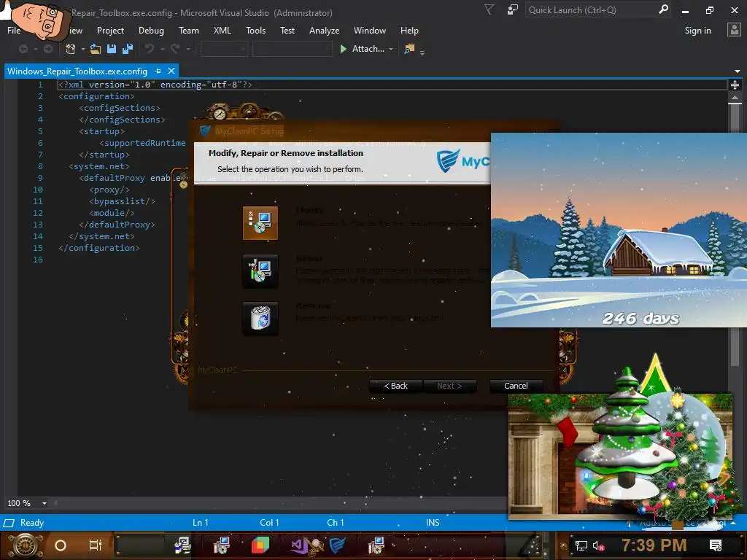Open the Solution Configurations combo box
Viewport: 747px width, 560px height.
pyautogui.click(x=224, y=49)
